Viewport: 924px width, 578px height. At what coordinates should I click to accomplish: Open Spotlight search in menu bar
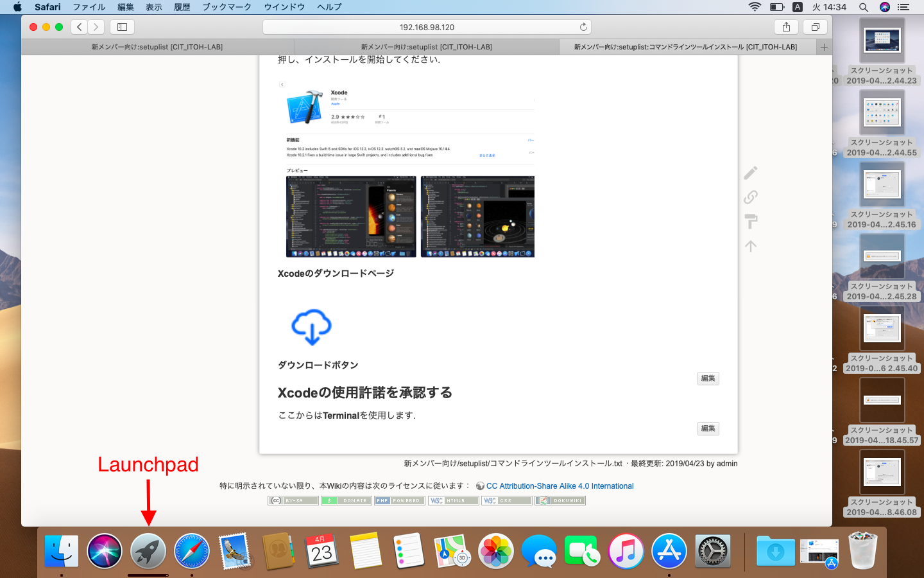[x=864, y=7]
